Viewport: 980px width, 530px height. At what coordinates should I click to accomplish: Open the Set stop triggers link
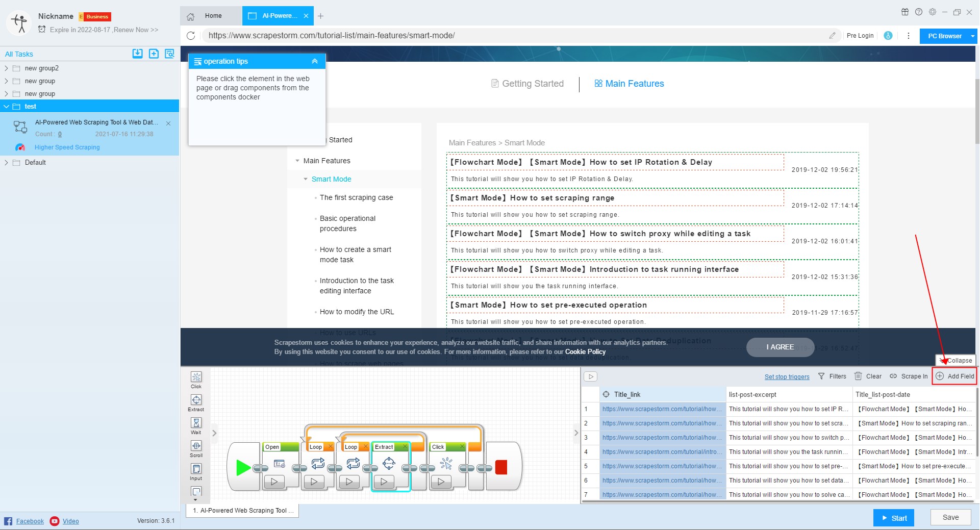[787, 377]
